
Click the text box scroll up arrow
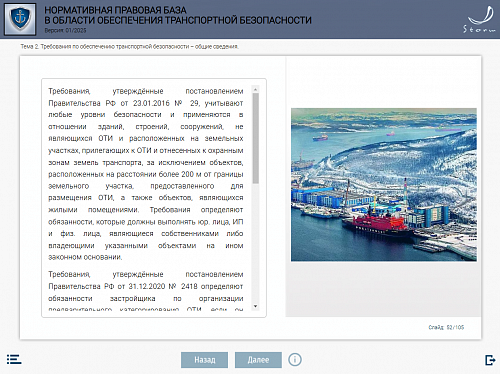256,89
